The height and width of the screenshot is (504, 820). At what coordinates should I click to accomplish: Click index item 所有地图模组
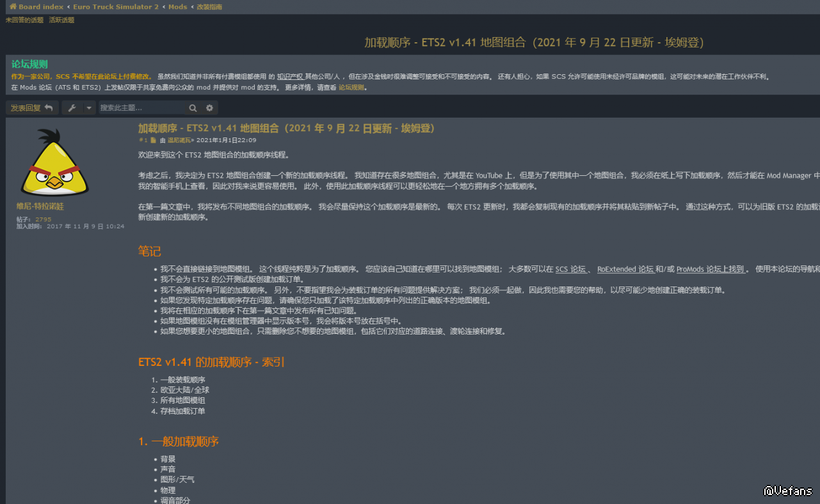click(183, 400)
